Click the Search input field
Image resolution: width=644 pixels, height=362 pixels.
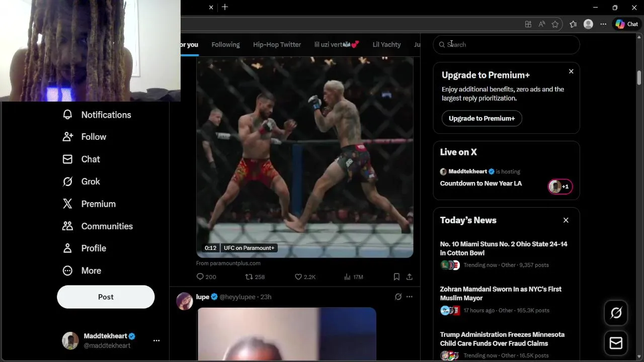coord(506,45)
